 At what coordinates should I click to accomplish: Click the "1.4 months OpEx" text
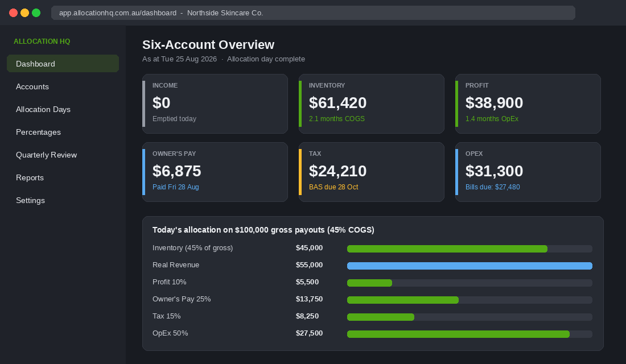click(492, 119)
